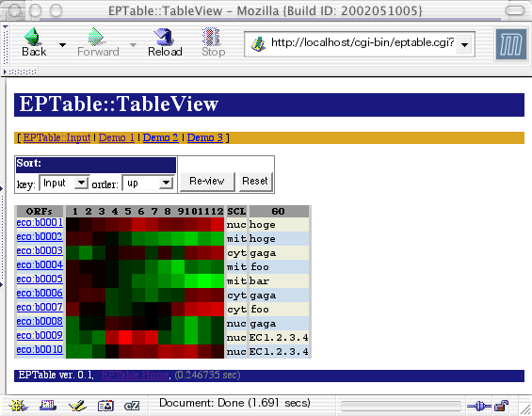Click the 'bar' GO value for eco:b0005
The height and width of the screenshot is (416, 532).
pos(260,281)
